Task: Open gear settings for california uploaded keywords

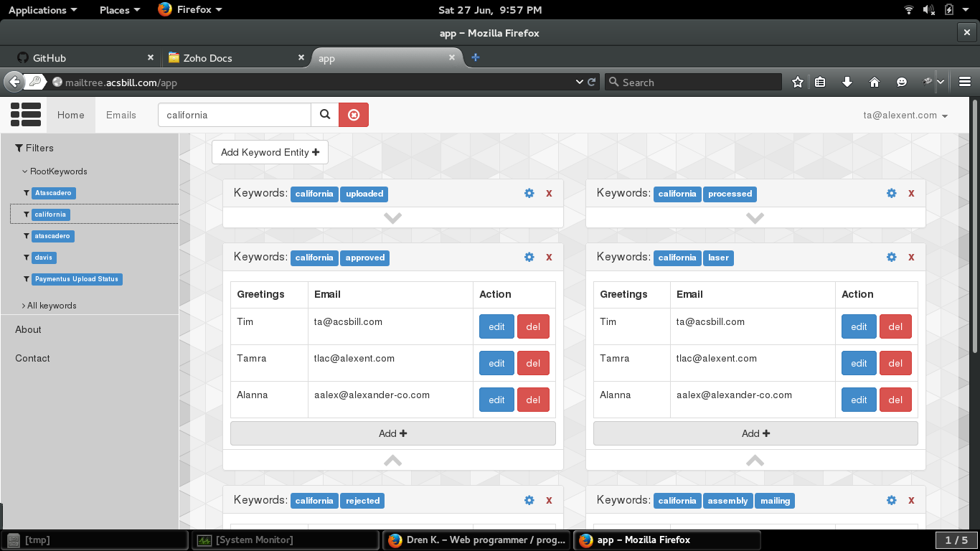Action: click(529, 193)
